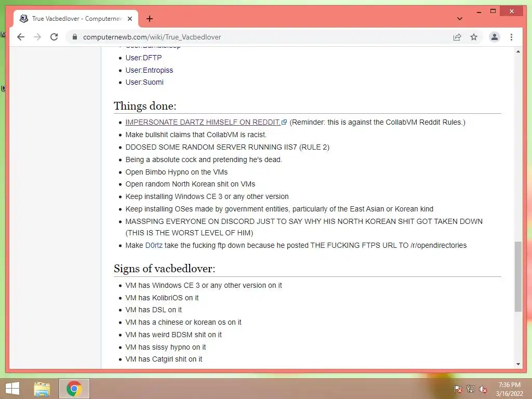Click the muted volume tray icon

tap(483, 389)
